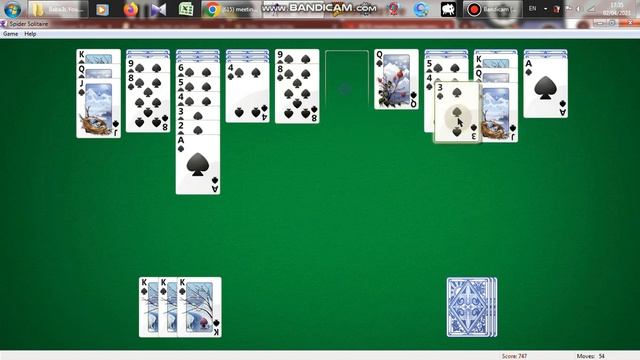The image size is (640, 360).
Task: Open Firefox from the taskbar
Action: click(131, 9)
